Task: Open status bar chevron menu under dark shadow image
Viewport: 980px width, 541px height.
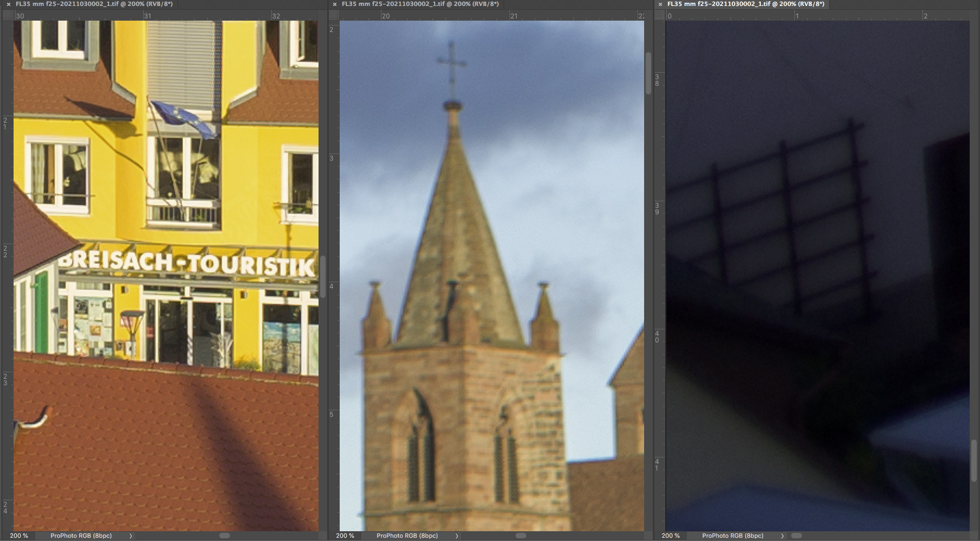Action: [x=782, y=536]
